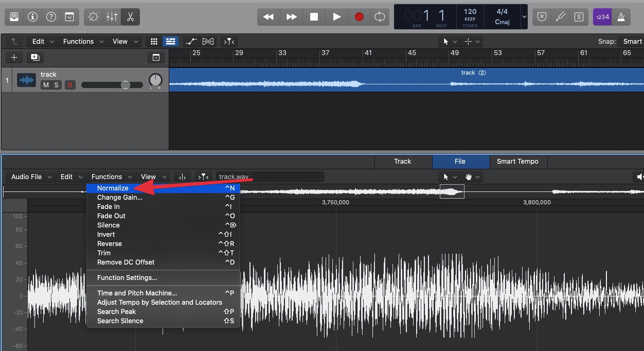This screenshot has width=644, height=351.
Task: Switch to the Track tab
Action: 401,161
